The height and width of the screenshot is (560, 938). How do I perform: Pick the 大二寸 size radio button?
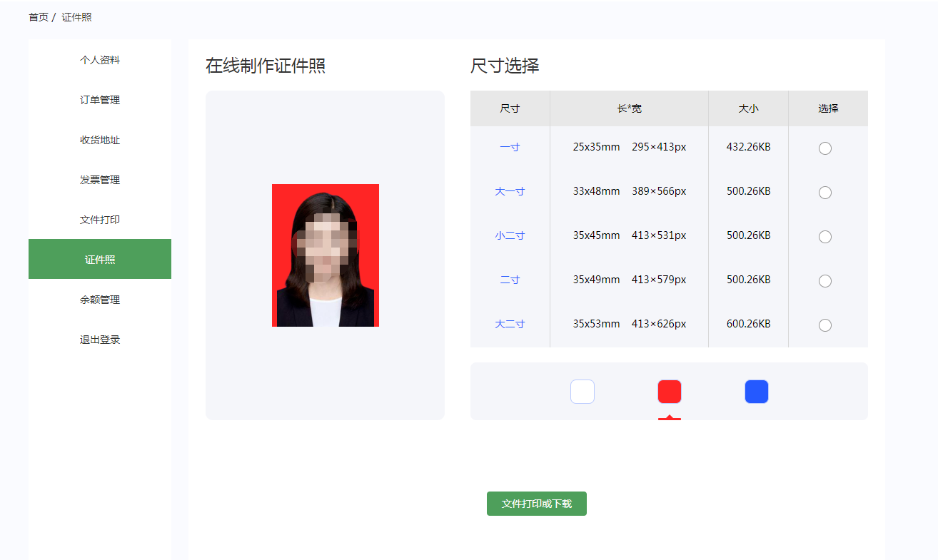tap(825, 325)
